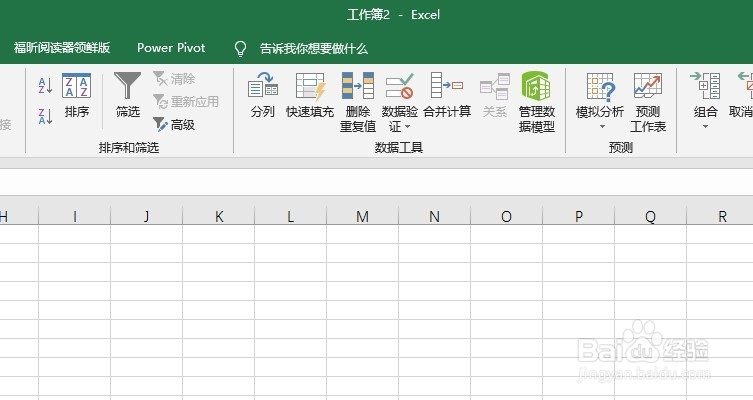This screenshot has width=753, height=400.
Task: Select column K header
Action: [219, 216]
